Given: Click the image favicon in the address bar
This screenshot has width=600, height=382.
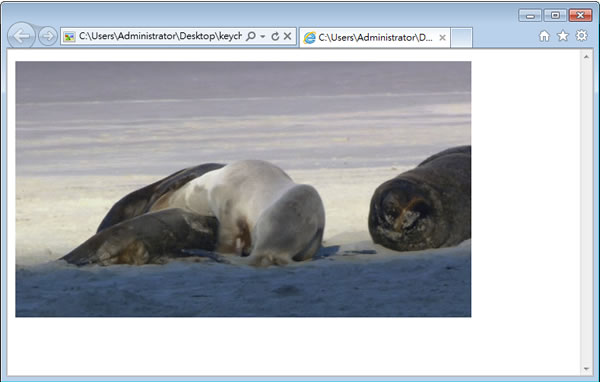Looking at the screenshot, I should [x=69, y=37].
